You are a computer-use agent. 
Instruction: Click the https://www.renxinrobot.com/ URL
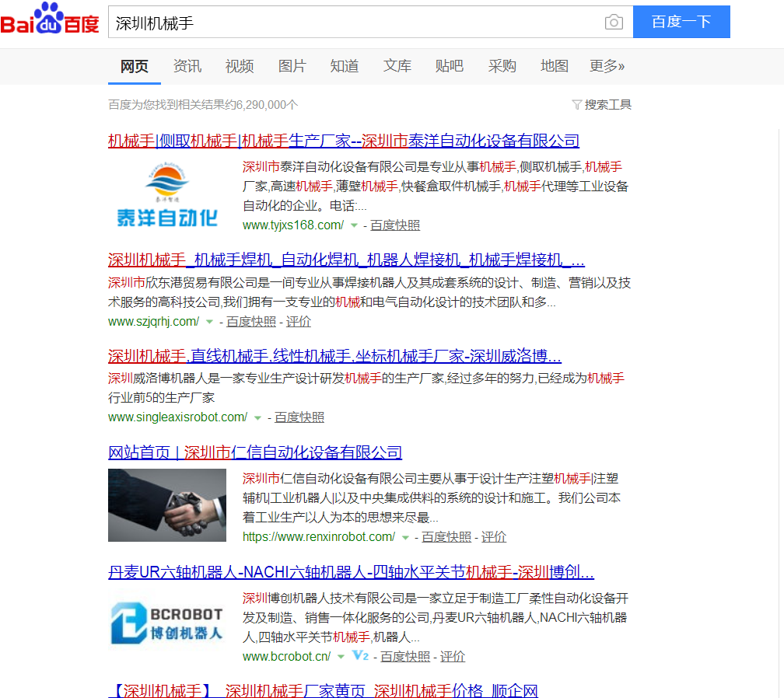[x=319, y=537]
